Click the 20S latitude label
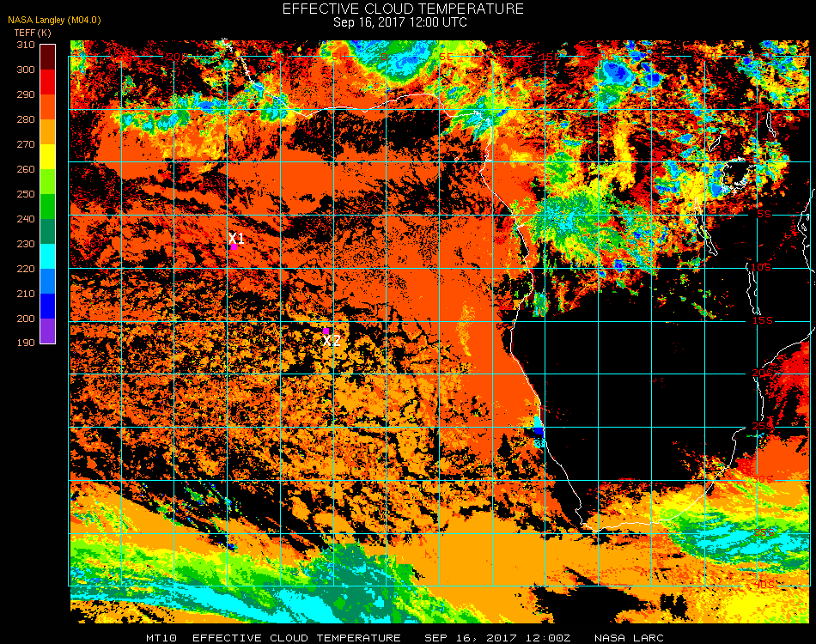The width and height of the screenshot is (816, 644). 763,374
